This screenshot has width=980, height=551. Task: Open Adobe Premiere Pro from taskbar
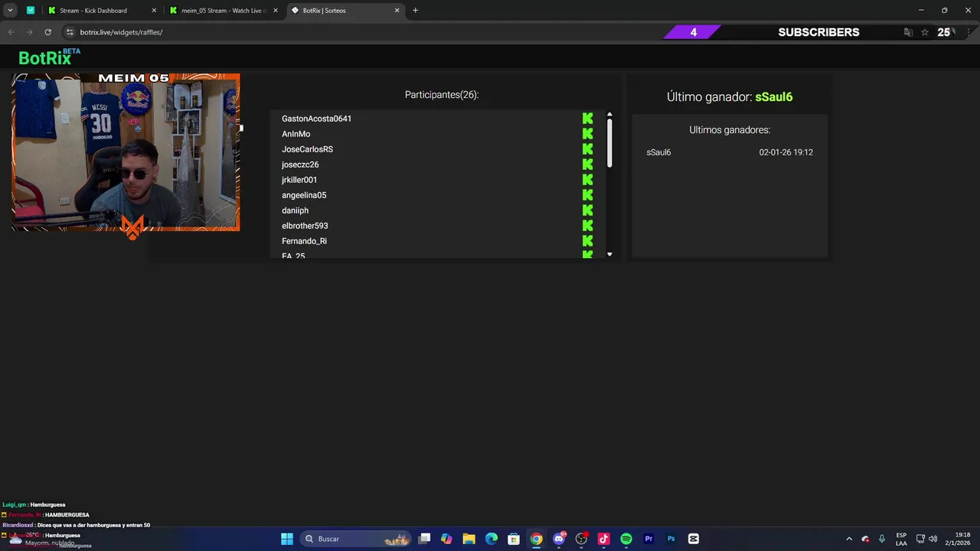point(648,539)
